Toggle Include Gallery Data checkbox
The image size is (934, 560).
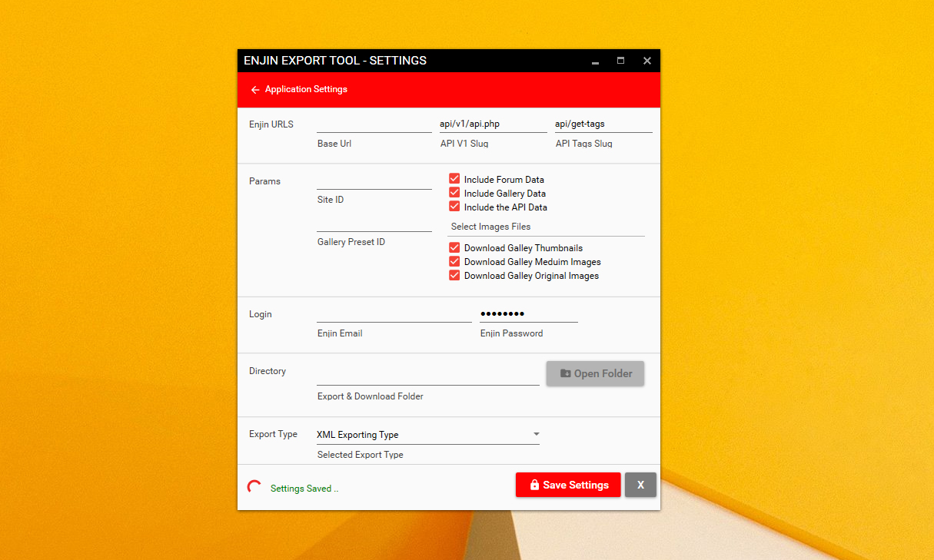(454, 193)
